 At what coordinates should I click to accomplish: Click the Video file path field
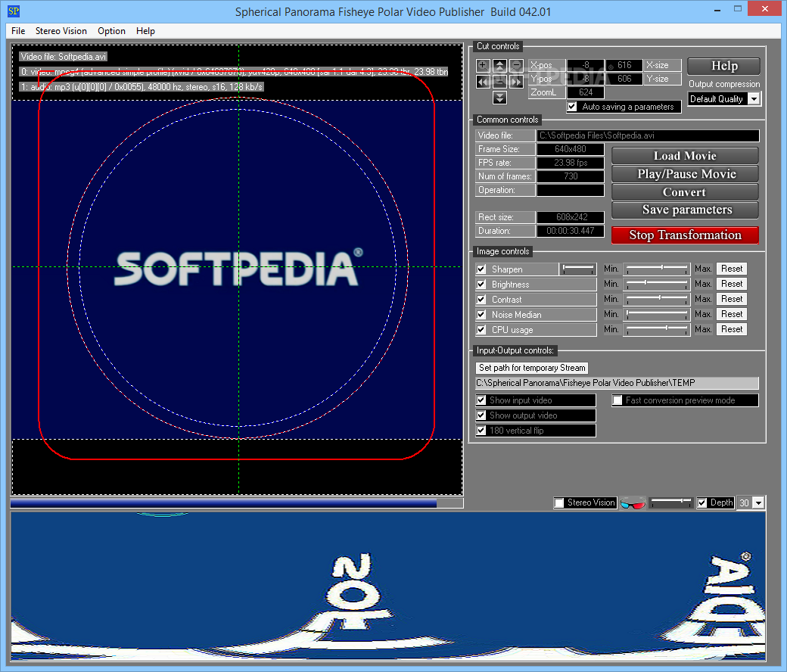click(648, 135)
